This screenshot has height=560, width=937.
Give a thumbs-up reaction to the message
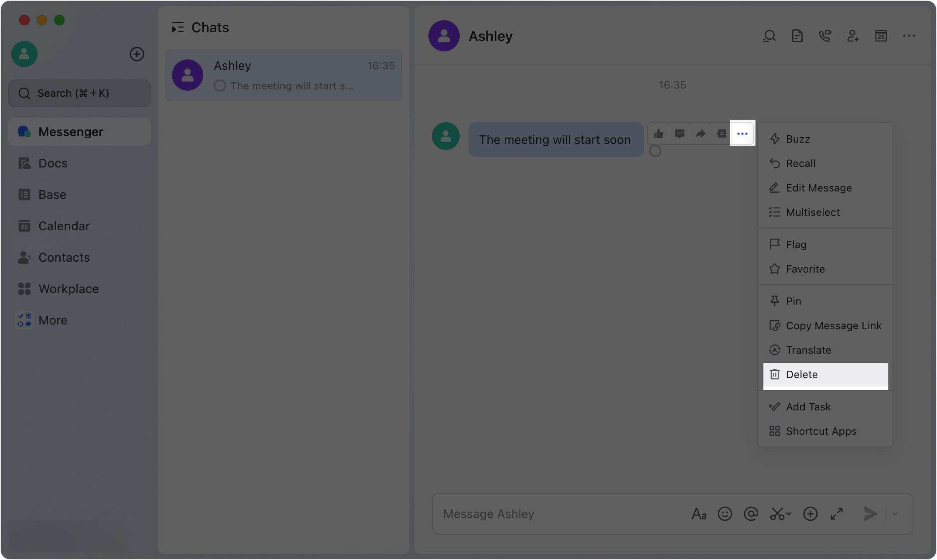pyautogui.click(x=659, y=133)
